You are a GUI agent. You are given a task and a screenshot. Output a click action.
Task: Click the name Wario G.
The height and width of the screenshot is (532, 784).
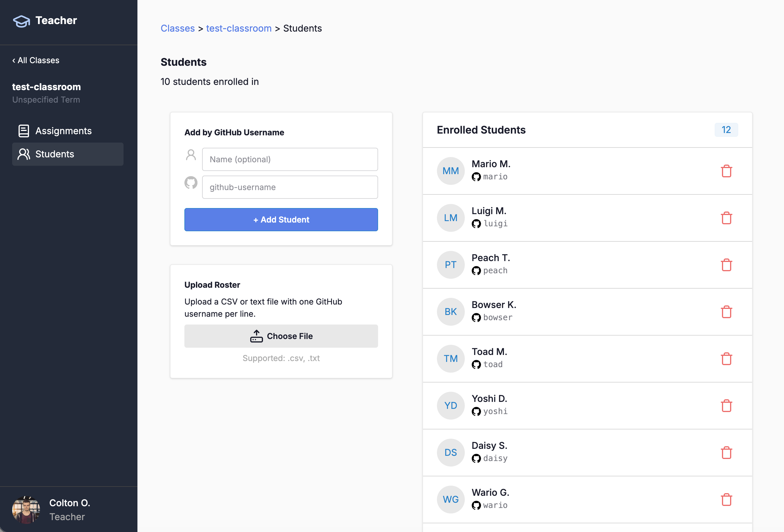coord(491,492)
